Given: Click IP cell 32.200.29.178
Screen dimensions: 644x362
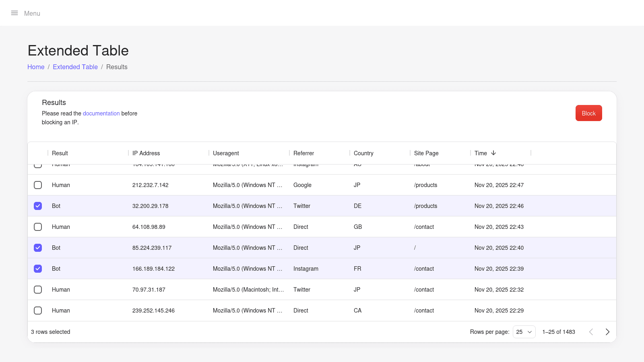Looking at the screenshot, I should pyautogui.click(x=151, y=206).
